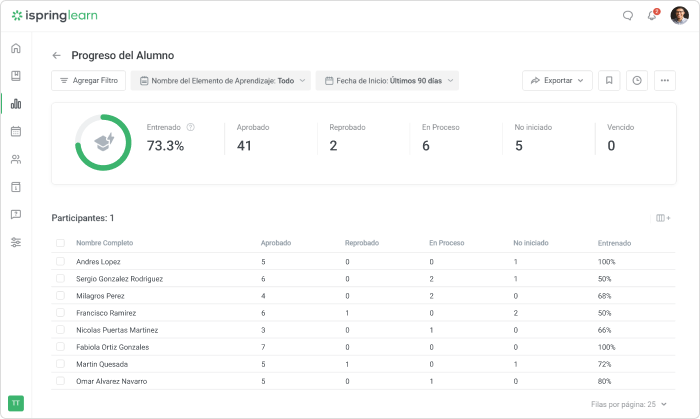Click the circular training progress ring
Screen dimensions: 700x419
point(103,142)
